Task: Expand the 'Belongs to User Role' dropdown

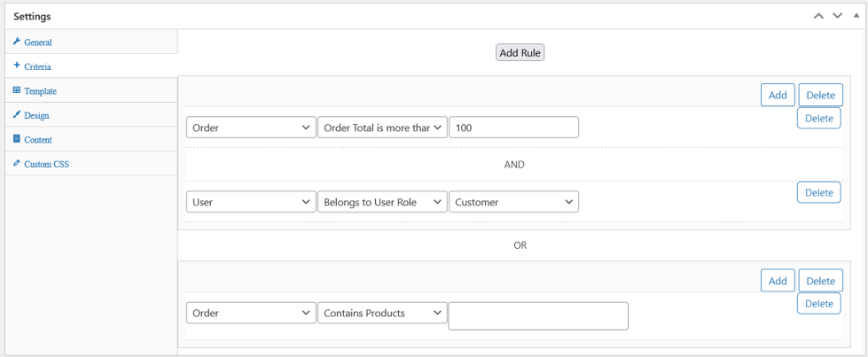Action: click(x=381, y=202)
